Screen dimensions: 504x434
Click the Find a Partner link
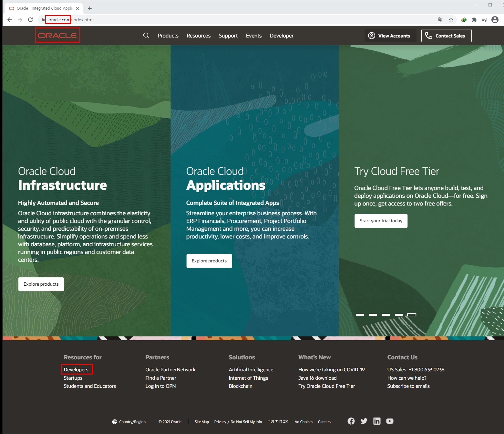tap(161, 378)
